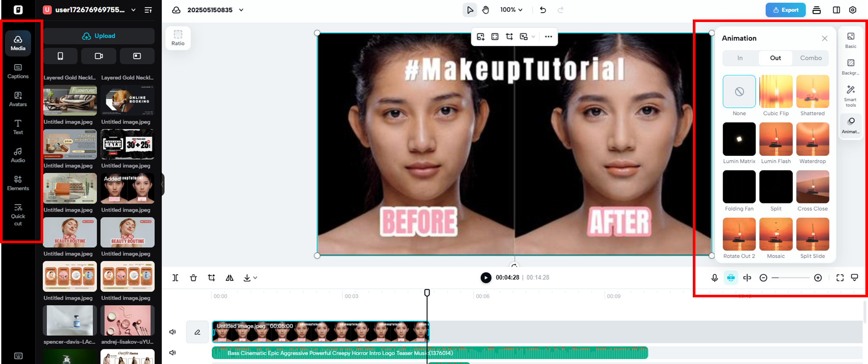Open the Ratio canvas option
Viewport: 868px width, 364px height.
pos(178,38)
